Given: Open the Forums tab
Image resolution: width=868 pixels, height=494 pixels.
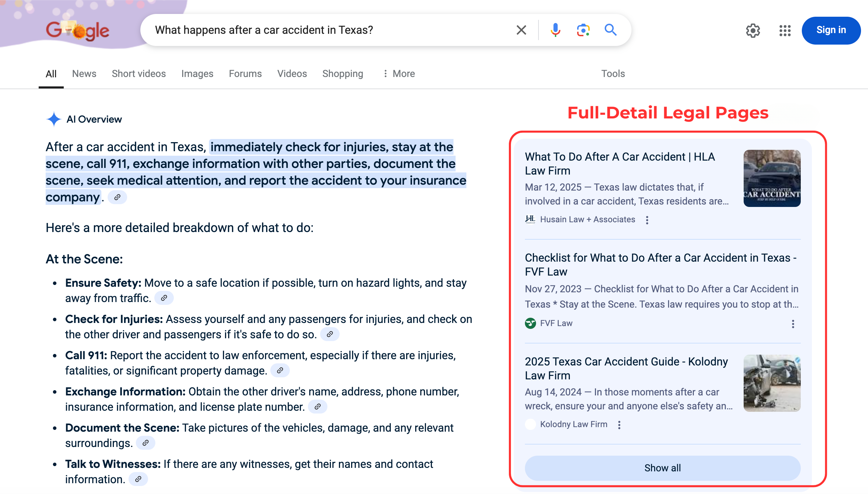Looking at the screenshot, I should (x=245, y=74).
